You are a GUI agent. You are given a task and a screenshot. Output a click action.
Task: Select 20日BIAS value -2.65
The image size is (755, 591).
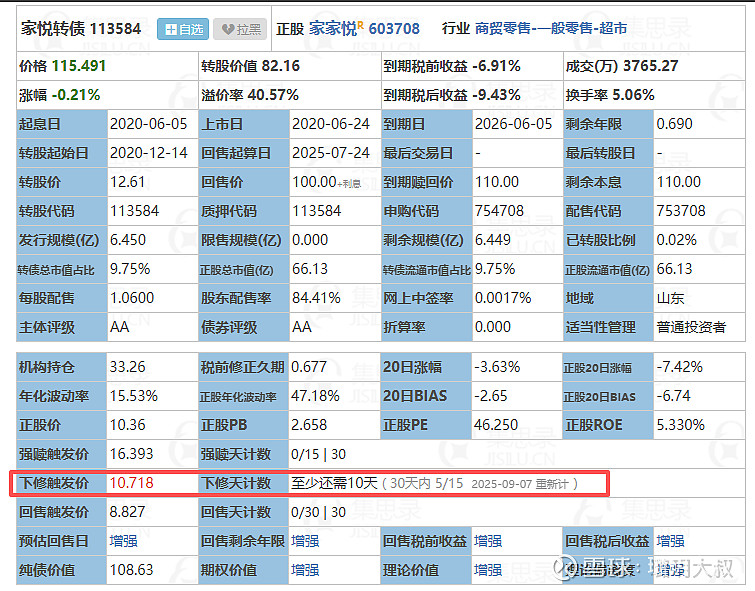[491, 395]
